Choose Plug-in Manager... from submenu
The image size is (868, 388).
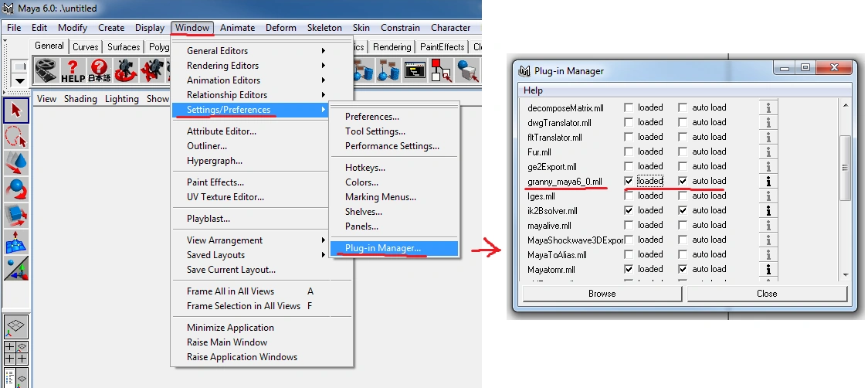(394, 248)
